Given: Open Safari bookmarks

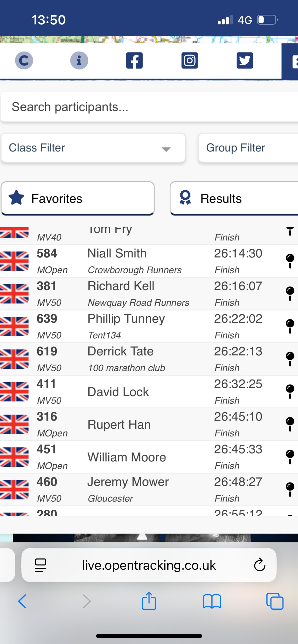Looking at the screenshot, I should coord(212,601).
